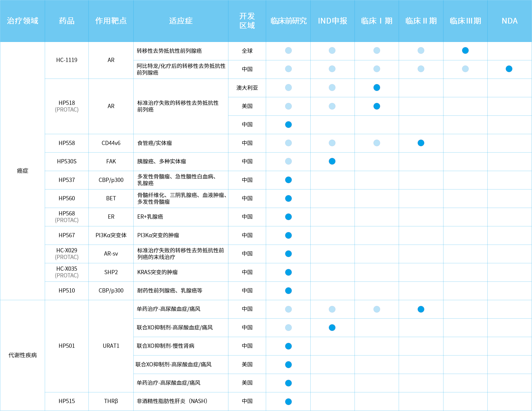532x411 pixels.
Task: Click the 开发区域 column header
Action: [247, 21]
